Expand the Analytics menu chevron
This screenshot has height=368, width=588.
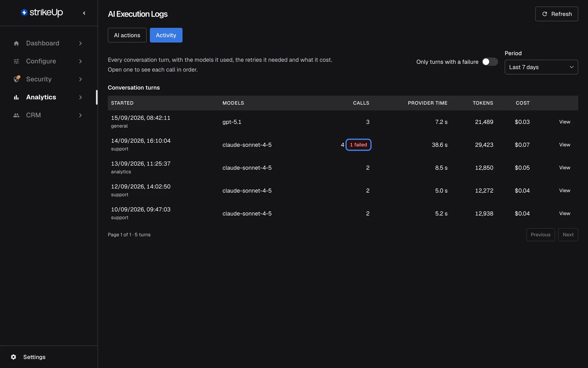[x=80, y=97]
